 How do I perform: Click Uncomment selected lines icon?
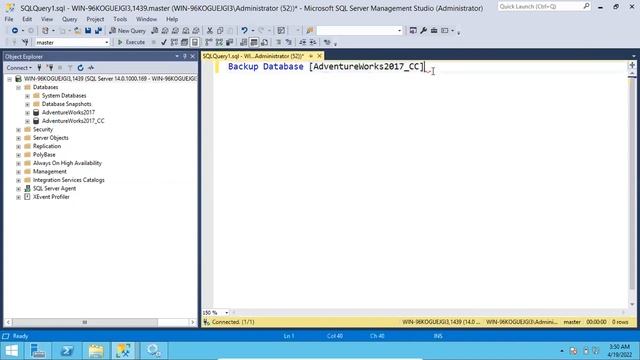coord(289,42)
